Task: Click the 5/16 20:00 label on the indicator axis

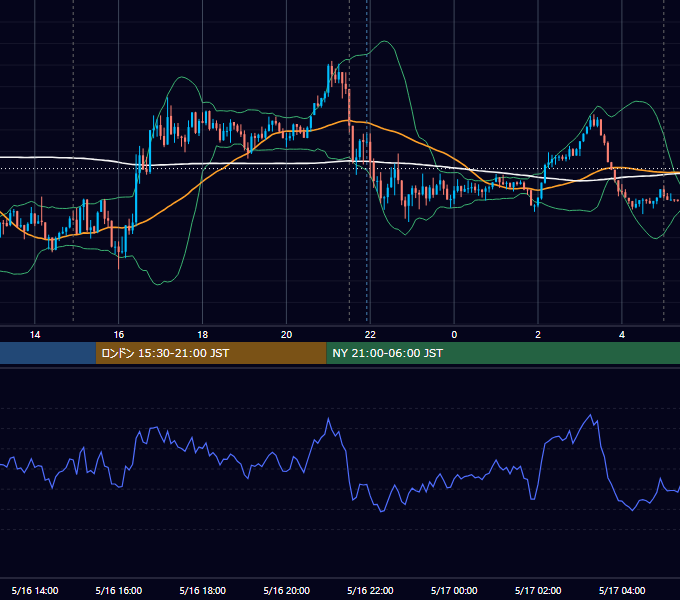Action: pyautogui.click(x=286, y=590)
